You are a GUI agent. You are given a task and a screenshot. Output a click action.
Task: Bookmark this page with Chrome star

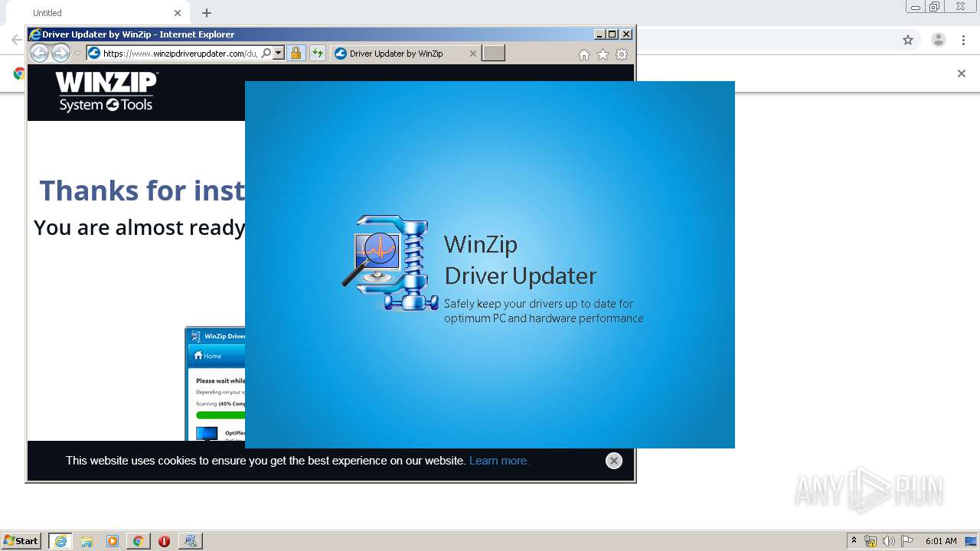(x=908, y=40)
